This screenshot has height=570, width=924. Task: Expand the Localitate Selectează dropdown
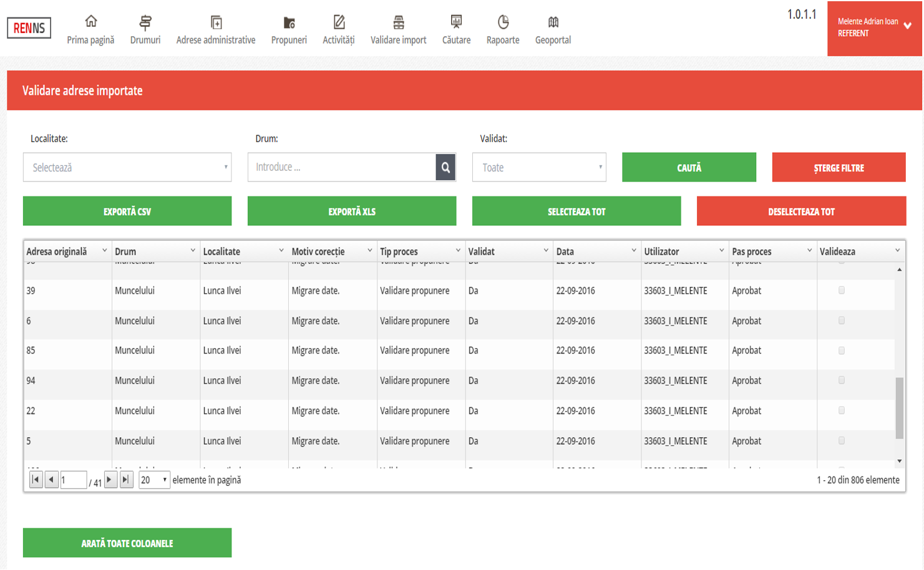pyautogui.click(x=127, y=167)
